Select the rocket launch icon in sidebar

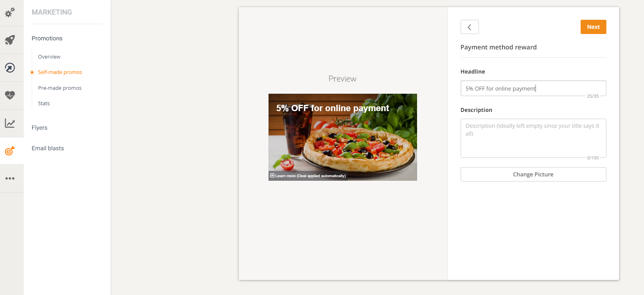10,40
